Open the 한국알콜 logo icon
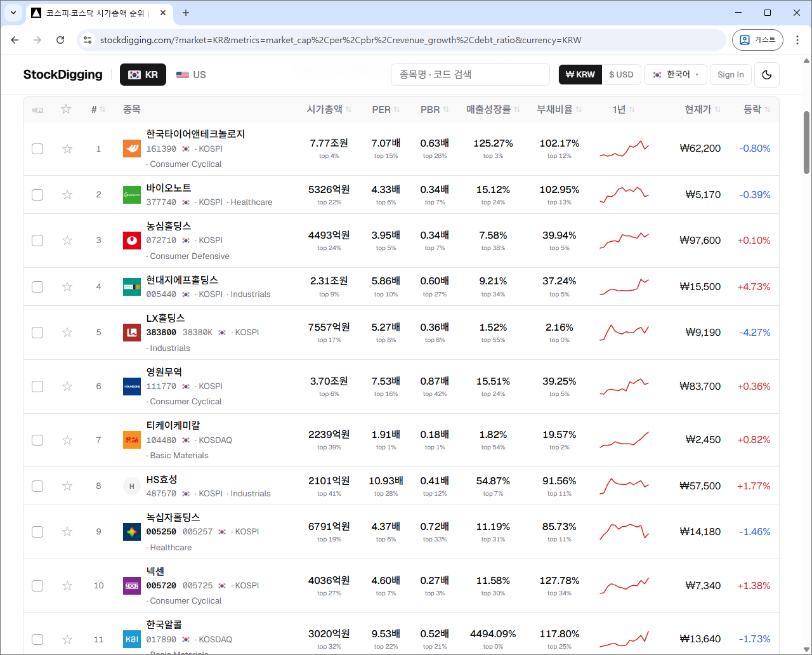812x655 pixels. pos(132,639)
